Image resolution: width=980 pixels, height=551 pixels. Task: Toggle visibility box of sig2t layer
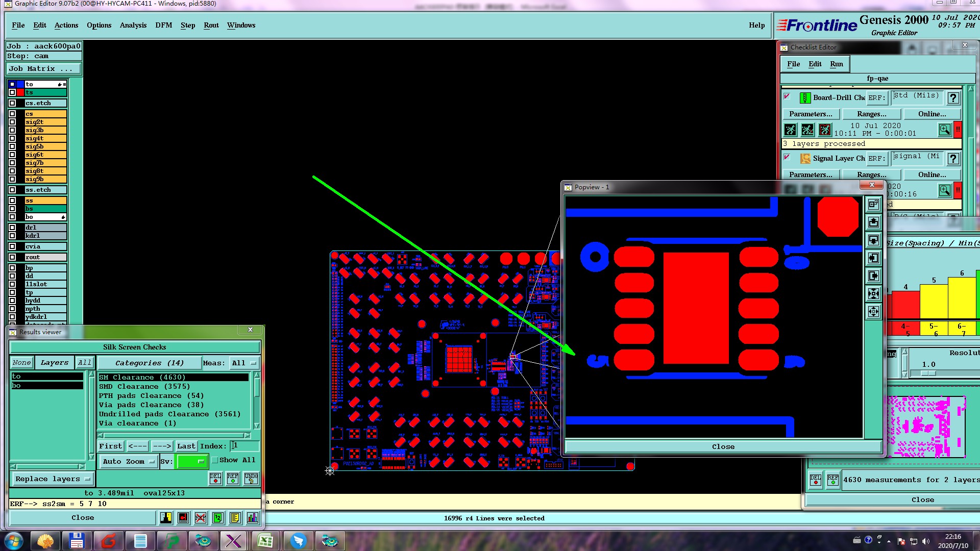12,122
